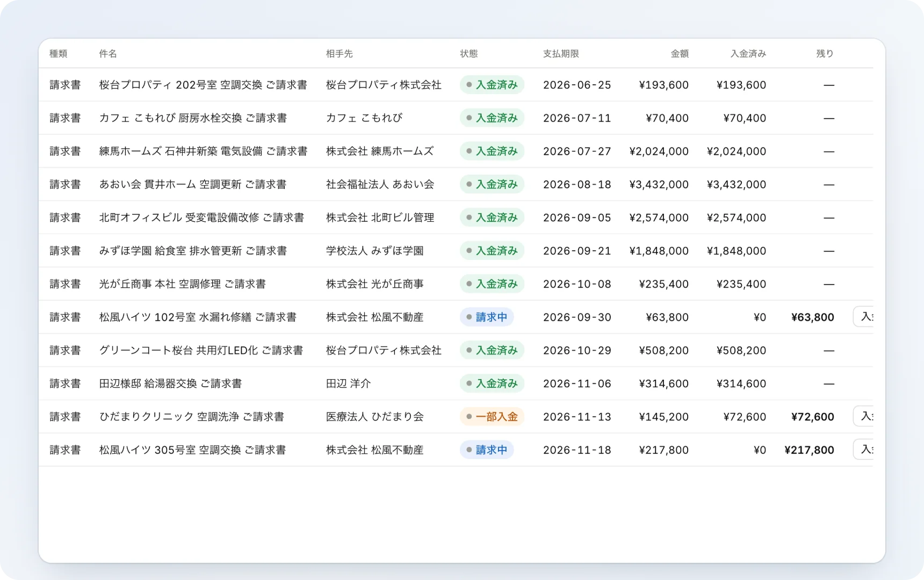Open 桜台プロパティ 202号室 空調交換 ご請求書
The image size is (924, 580).
pos(203,85)
